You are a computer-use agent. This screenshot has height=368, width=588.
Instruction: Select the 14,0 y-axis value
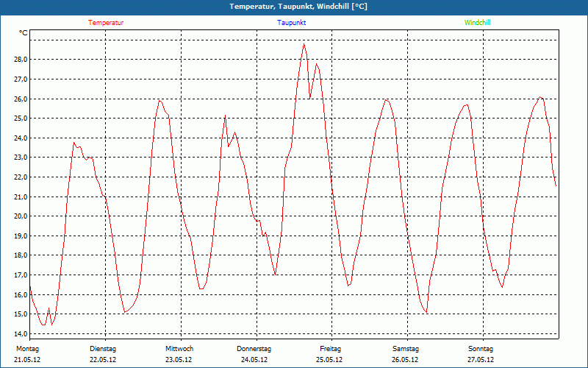pos(21,334)
